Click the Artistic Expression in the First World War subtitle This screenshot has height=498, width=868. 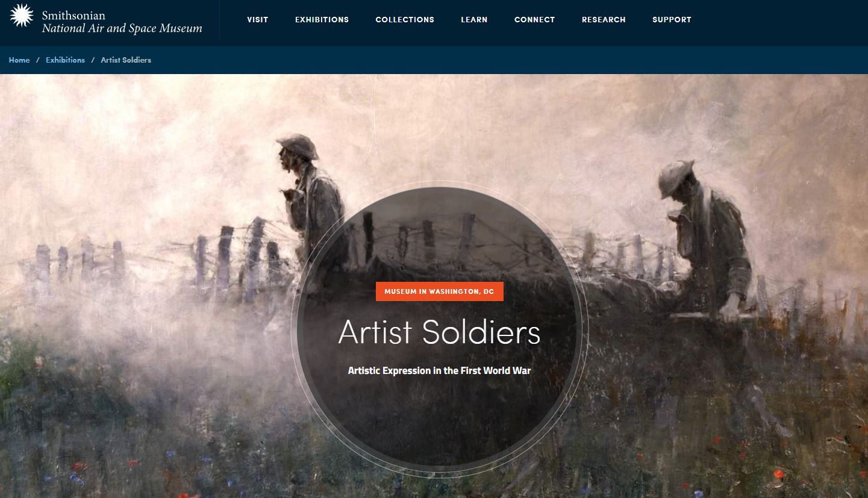coord(439,371)
